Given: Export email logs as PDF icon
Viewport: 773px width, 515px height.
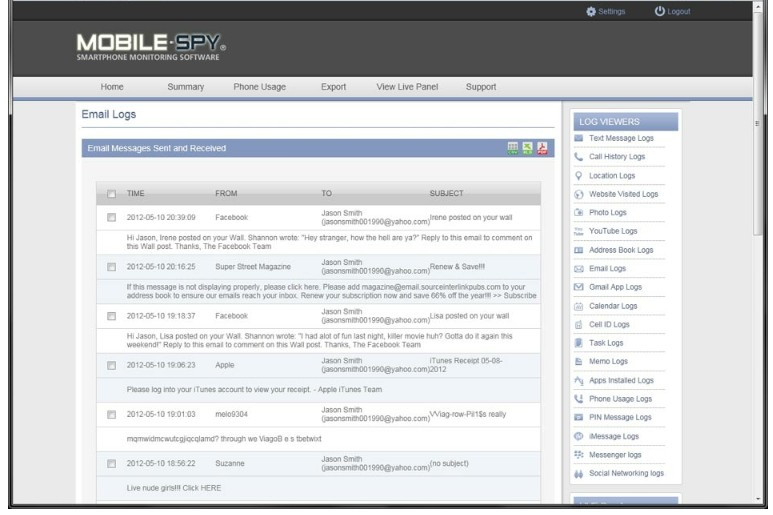Looking at the screenshot, I should [542, 148].
